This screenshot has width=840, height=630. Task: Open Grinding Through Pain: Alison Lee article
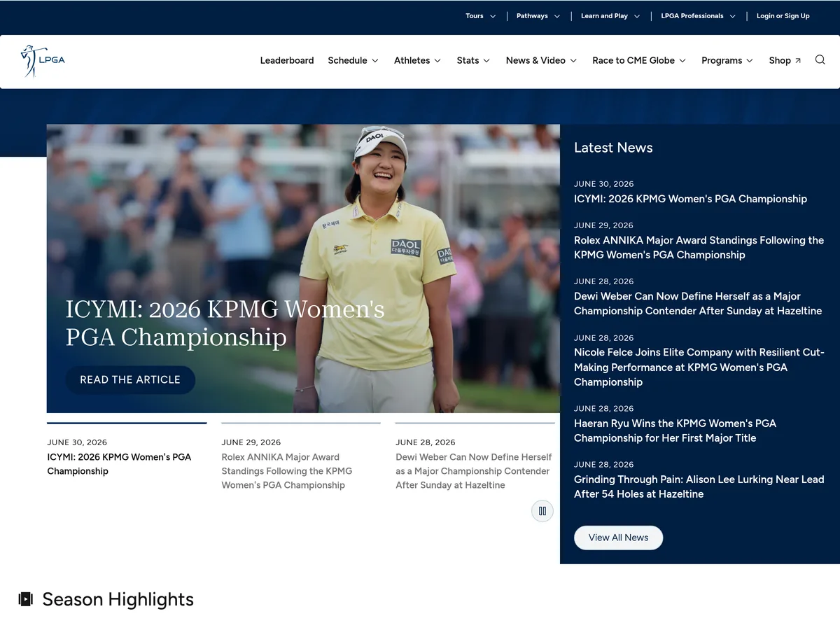pyautogui.click(x=699, y=486)
